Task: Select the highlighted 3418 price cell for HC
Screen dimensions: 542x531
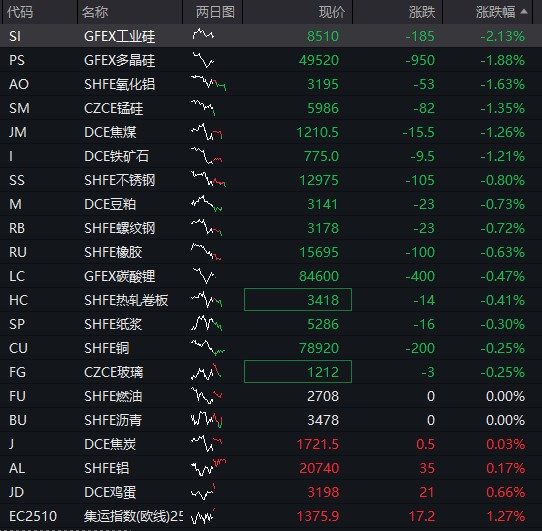Action: [x=298, y=299]
